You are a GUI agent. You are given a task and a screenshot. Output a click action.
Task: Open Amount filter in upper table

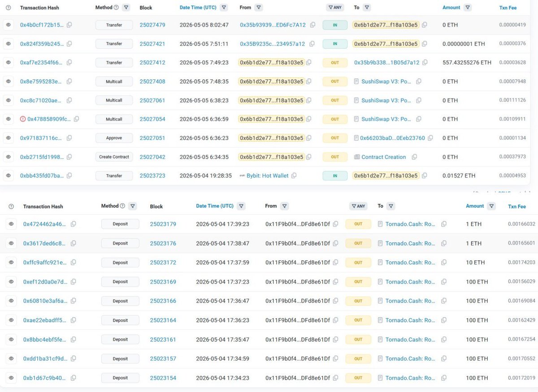tap(468, 8)
